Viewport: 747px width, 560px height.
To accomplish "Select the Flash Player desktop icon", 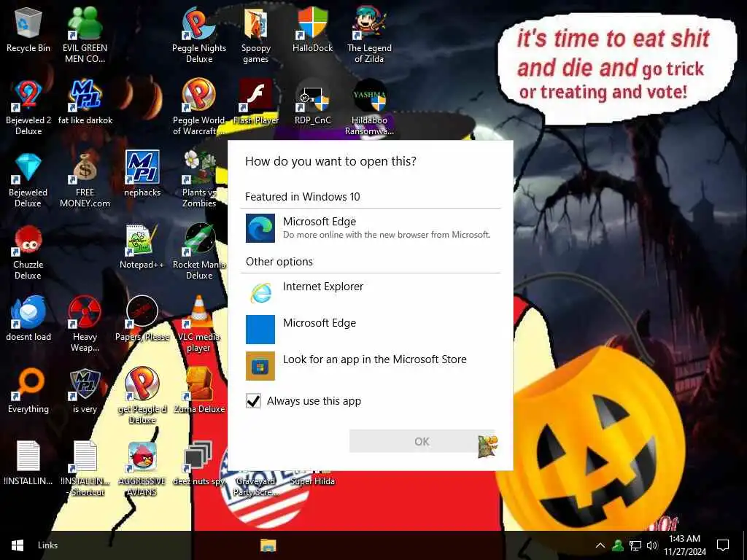I will click(x=256, y=102).
